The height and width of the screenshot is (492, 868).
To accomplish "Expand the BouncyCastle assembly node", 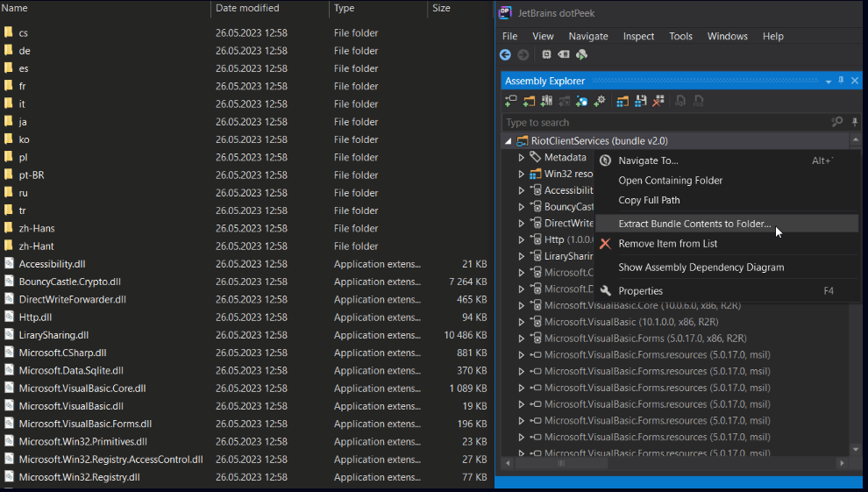I will (521, 206).
